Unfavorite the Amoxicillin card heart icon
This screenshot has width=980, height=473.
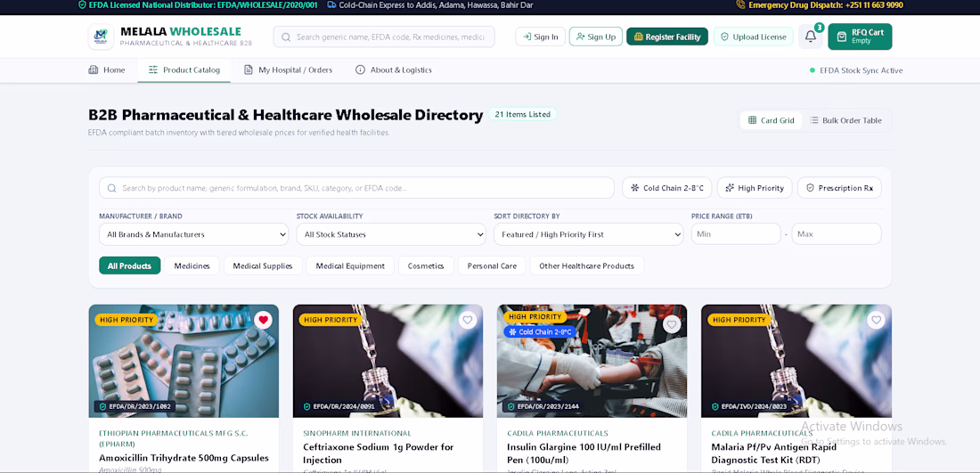click(x=263, y=320)
